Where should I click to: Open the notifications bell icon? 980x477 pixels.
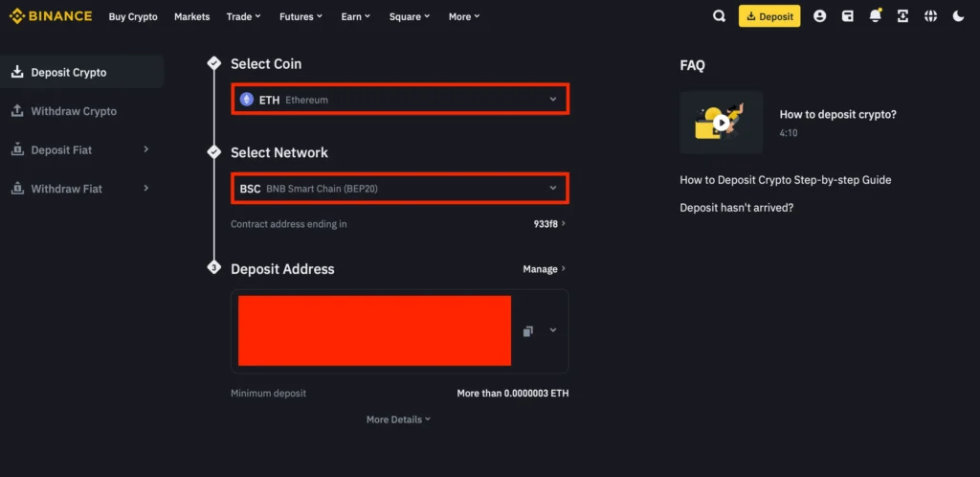point(876,15)
